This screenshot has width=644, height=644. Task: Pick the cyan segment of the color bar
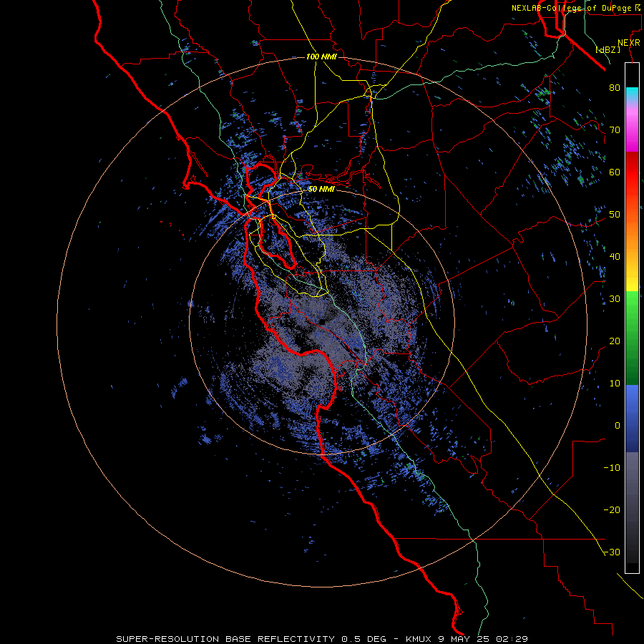click(632, 94)
